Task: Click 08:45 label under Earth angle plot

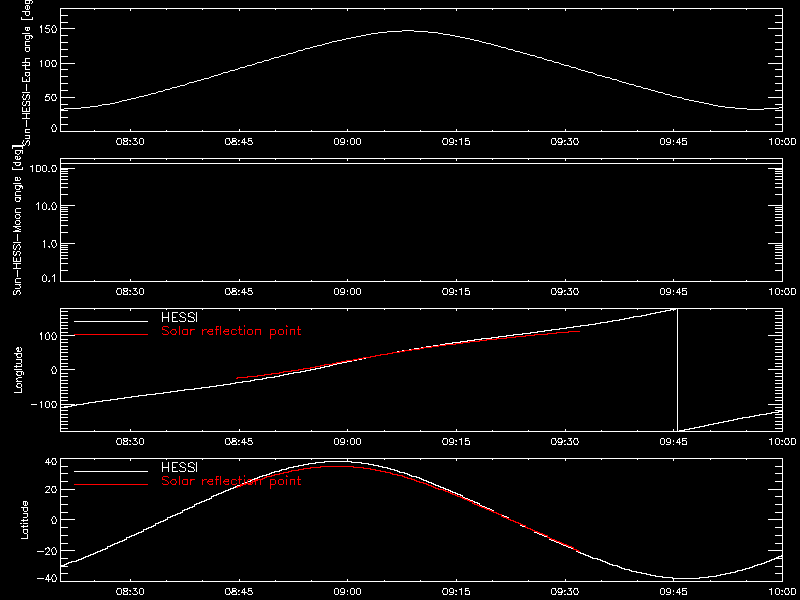Action: pyautogui.click(x=239, y=142)
